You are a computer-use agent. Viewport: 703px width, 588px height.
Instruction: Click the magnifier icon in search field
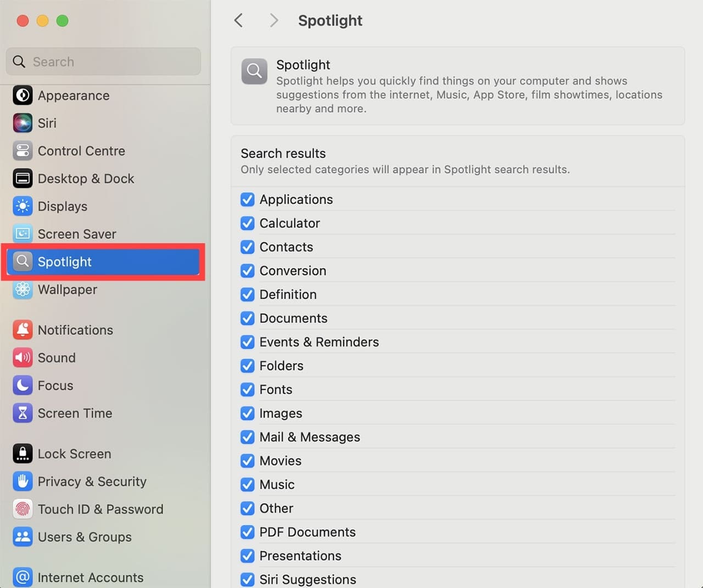pos(19,61)
